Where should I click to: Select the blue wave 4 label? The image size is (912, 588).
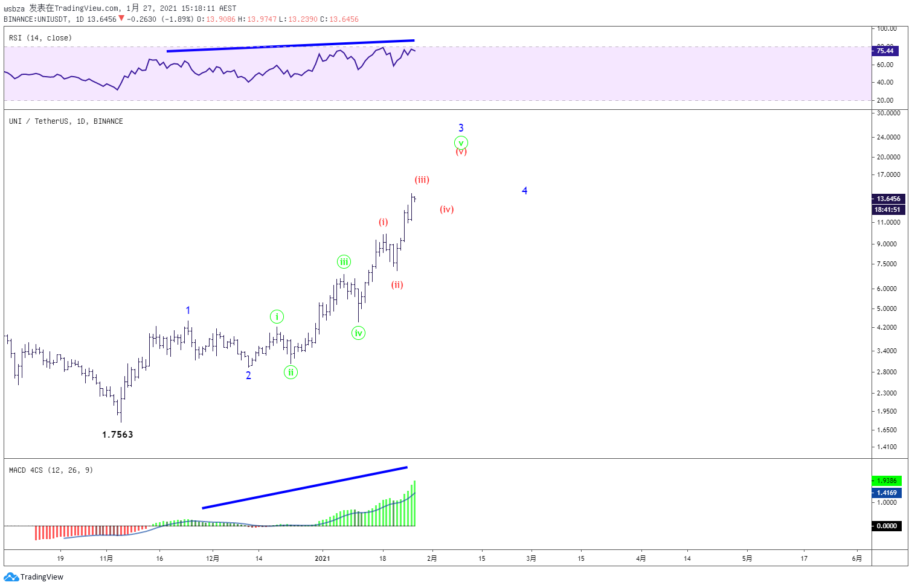point(524,191)
